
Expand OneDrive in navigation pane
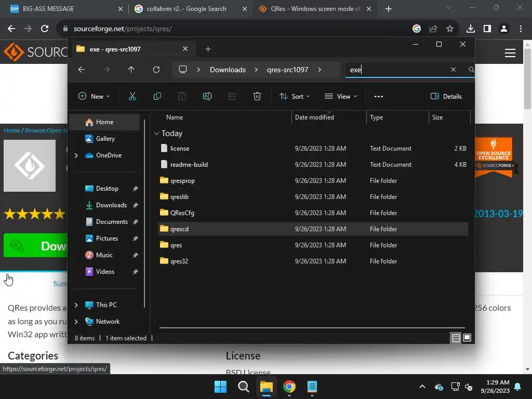(76, 155)
